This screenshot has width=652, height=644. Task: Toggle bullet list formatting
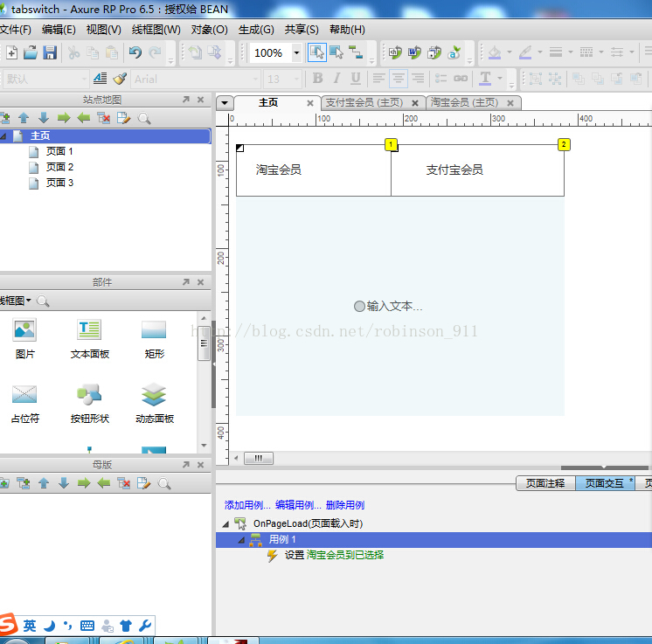pos(440,78)
